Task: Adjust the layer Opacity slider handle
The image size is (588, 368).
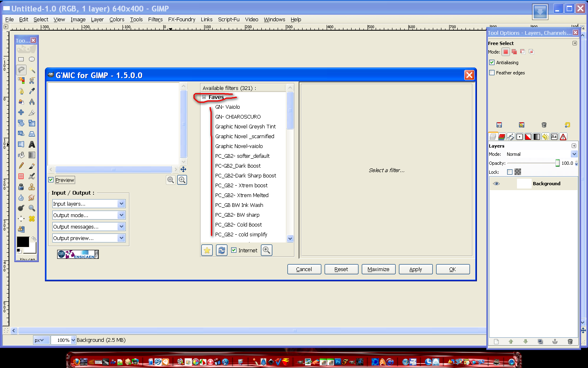Action: point(557,163)
